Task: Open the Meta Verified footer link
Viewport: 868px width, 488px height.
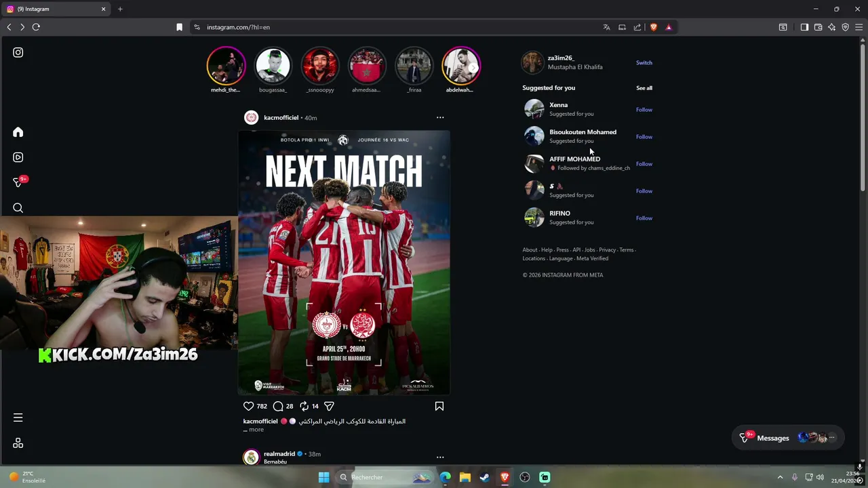Action: 593,259
